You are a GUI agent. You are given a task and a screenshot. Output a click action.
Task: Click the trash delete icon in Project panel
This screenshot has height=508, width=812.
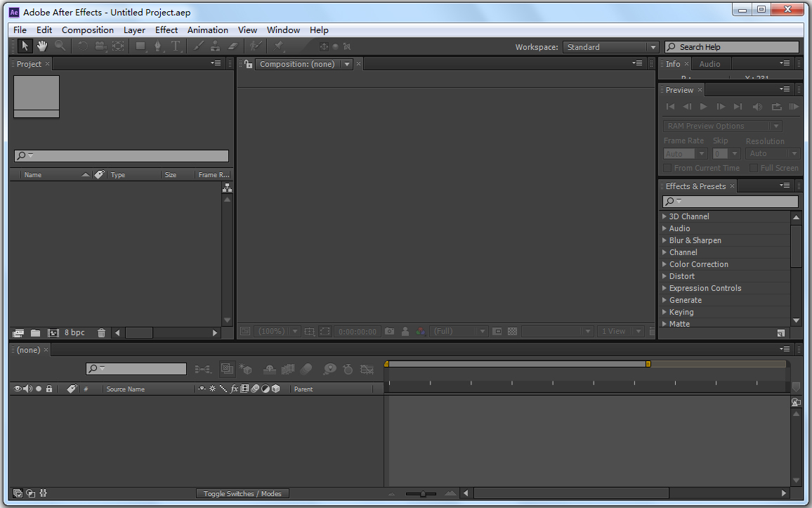coord(101,333)
